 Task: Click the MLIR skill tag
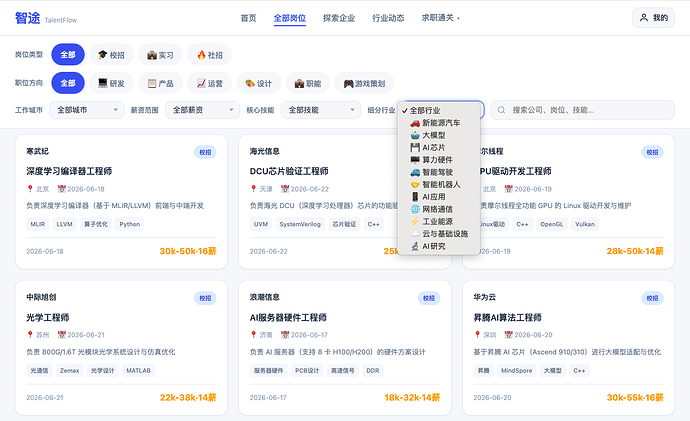click(x=38, y=224)
